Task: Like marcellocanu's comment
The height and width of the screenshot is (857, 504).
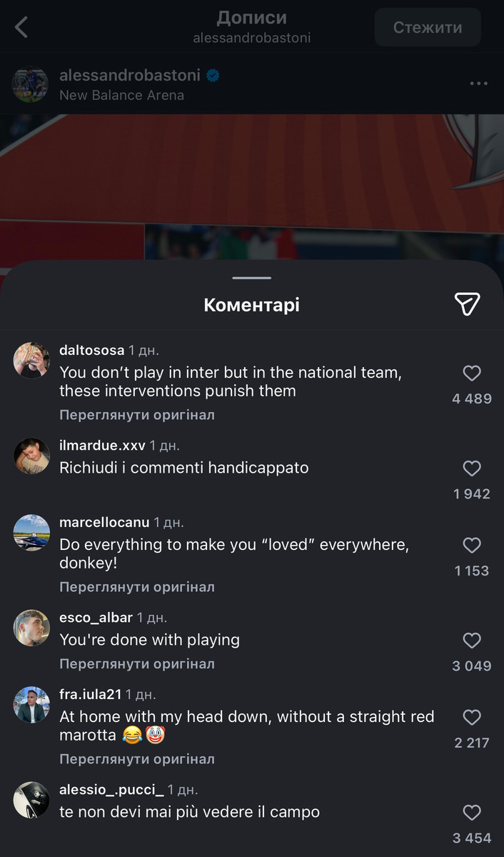Action: pos(472,546)
